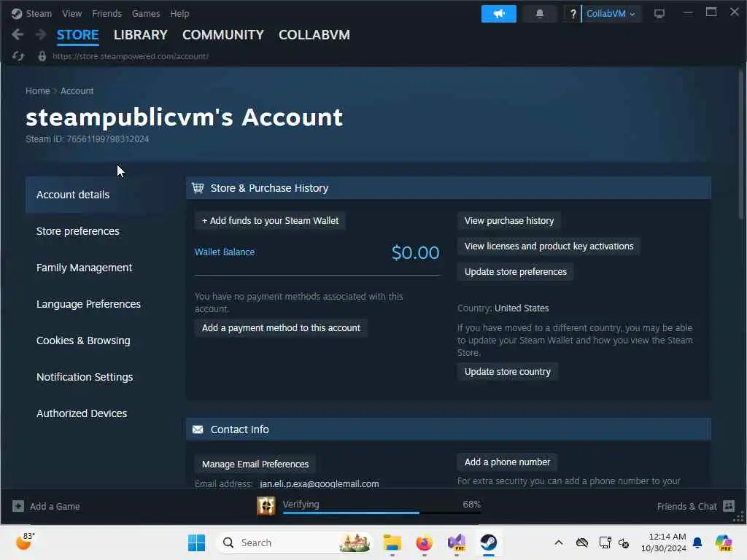This screenshot has height=560, width=747.
Task: Click the Windows taskbar Search box
Action: pyautogui.click(x=294, y=542)
